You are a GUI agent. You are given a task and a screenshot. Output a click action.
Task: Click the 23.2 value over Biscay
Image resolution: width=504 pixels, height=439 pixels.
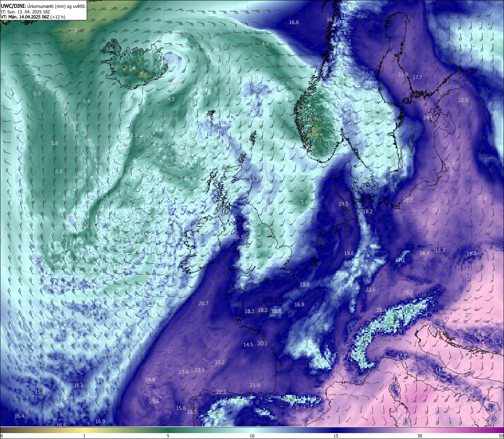point(220,362)
